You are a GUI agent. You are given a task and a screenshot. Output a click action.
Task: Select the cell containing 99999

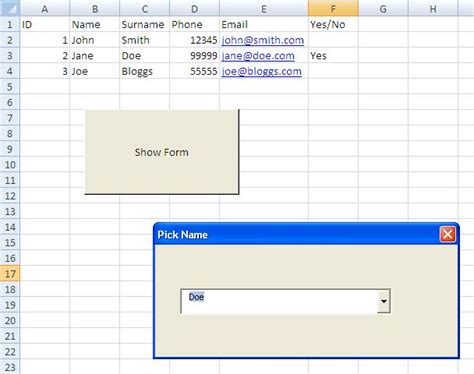(x=194, y=56)
